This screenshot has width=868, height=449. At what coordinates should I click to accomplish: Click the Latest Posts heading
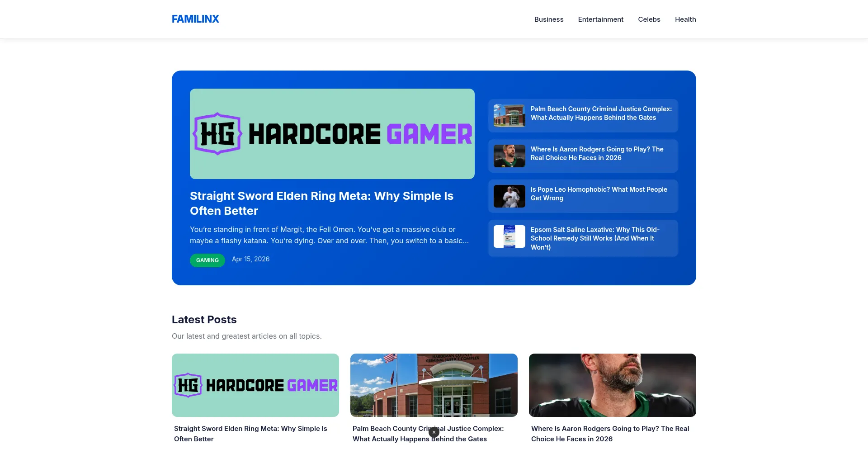(x=204, y=320)
